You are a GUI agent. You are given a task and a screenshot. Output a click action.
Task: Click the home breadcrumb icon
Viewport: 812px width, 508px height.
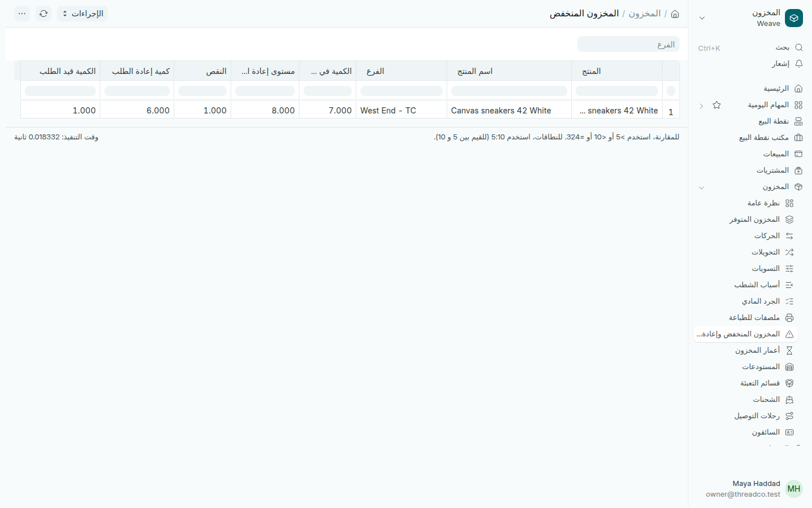(x=675, y=14)
